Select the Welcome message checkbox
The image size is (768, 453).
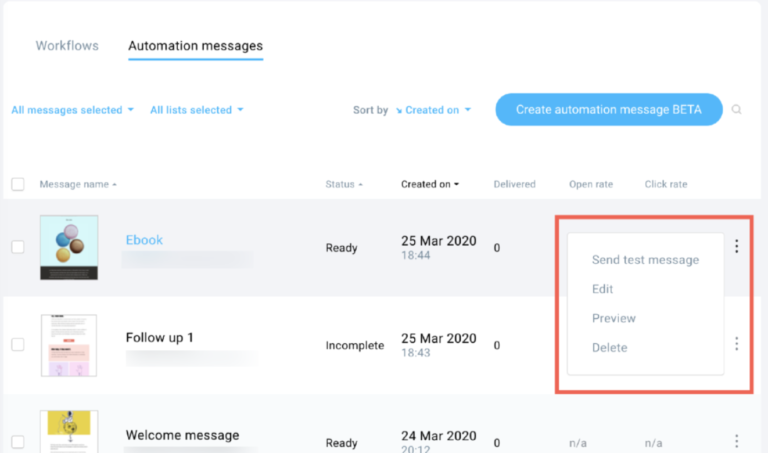(x=18, y=442)
